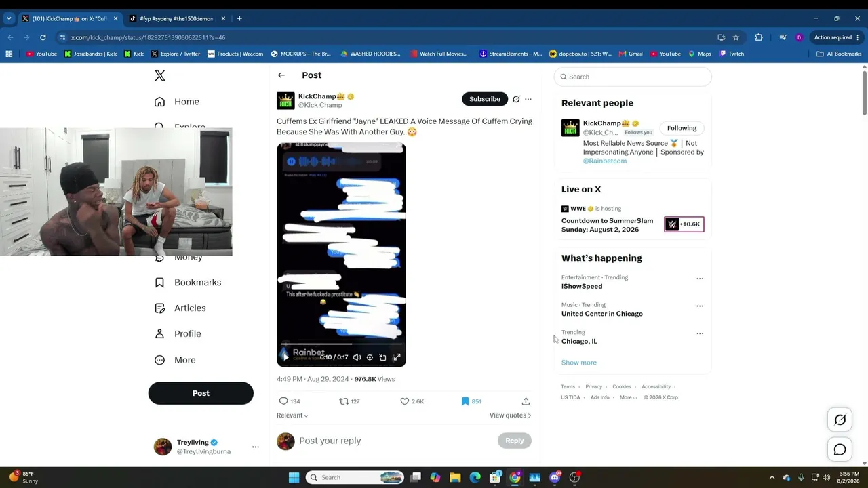The height and width of the screenshot is (488, 868).
Task: Open the WWE live broadcast thumbnail
Action: (684, 224)
